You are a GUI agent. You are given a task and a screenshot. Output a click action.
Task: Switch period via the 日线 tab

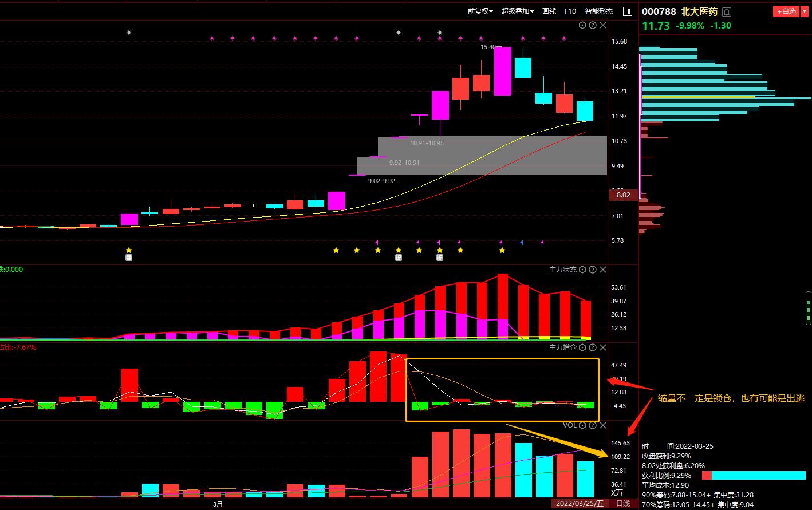(x=623, y=504)
